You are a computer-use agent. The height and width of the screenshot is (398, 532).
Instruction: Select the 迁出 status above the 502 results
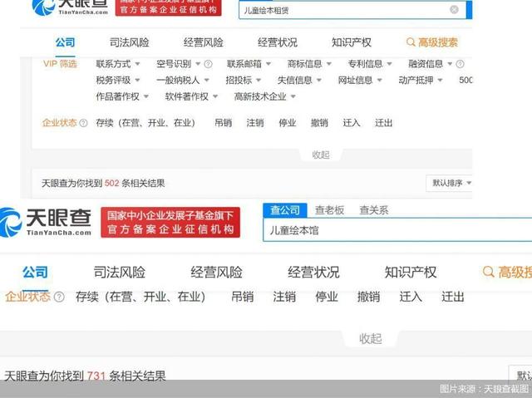383,123
